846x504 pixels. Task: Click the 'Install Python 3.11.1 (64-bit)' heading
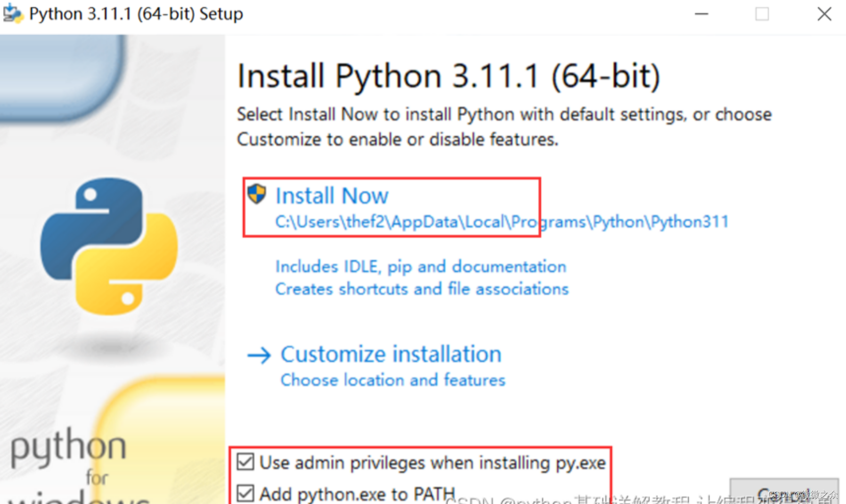tap(449, 76)
